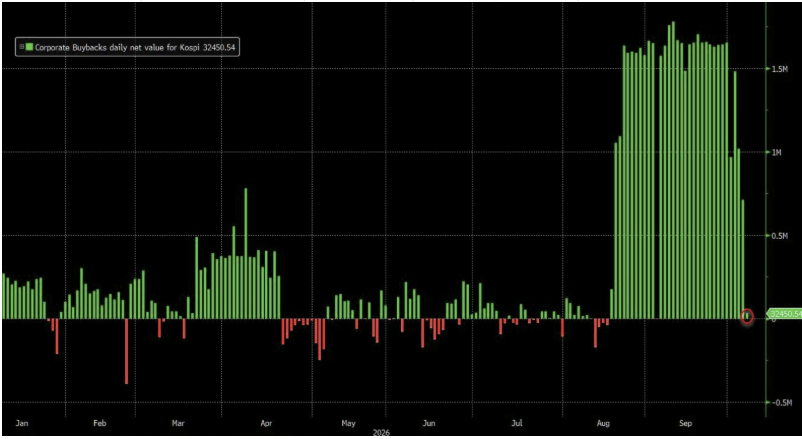The image size is (802, 439).
Task: Click the Jun x-axis label
Action: pos(429,423)
